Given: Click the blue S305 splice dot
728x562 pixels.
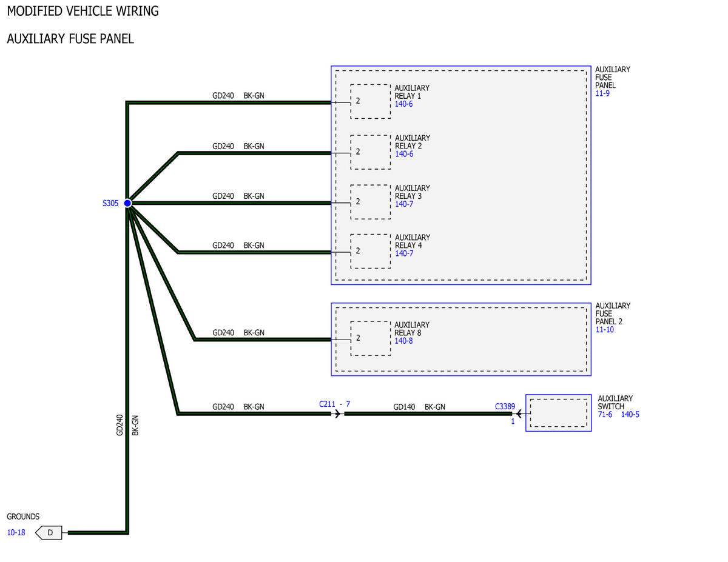Looking at the screenshot, I should coord(127,204).
